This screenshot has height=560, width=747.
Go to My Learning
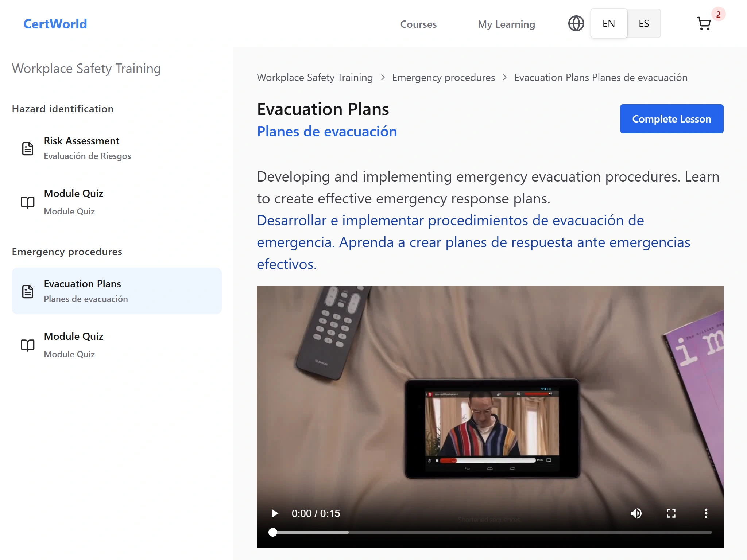point(506,24)
